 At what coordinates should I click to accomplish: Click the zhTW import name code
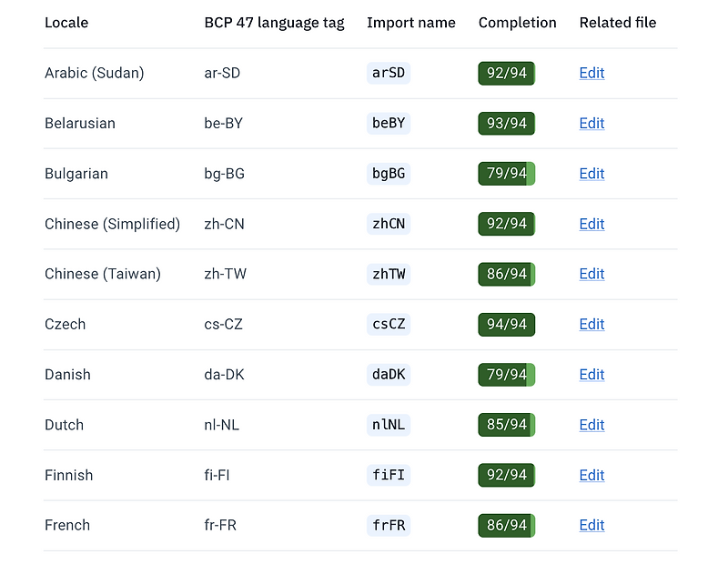389,274
